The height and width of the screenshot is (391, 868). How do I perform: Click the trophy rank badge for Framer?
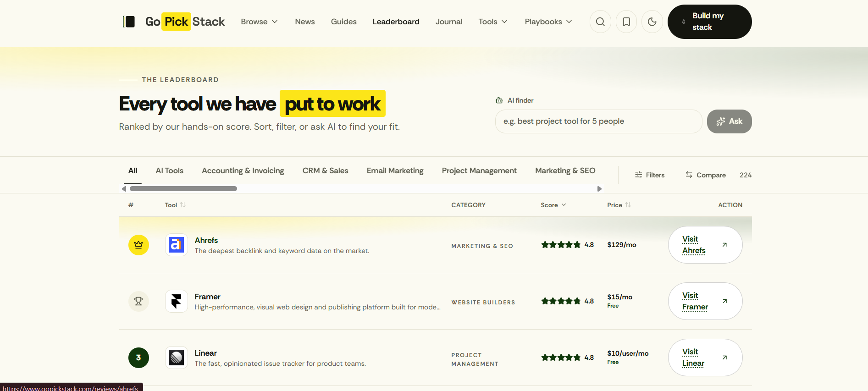[138, 301]
